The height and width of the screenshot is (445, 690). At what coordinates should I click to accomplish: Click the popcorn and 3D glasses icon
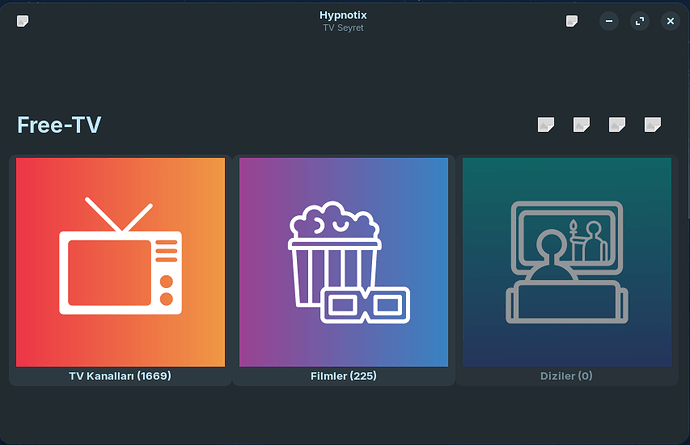click(x=349, y=262)
